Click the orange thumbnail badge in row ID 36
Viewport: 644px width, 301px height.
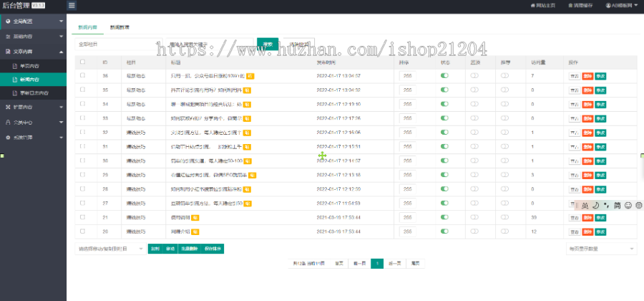point(250,76)
